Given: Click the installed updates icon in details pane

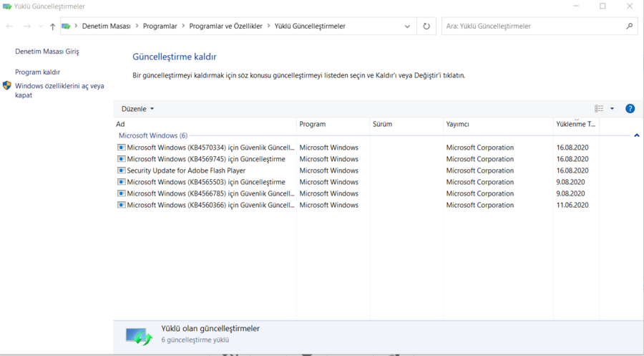Looking at the screenshot, I should pyautogui.click(x=139, y=336).
